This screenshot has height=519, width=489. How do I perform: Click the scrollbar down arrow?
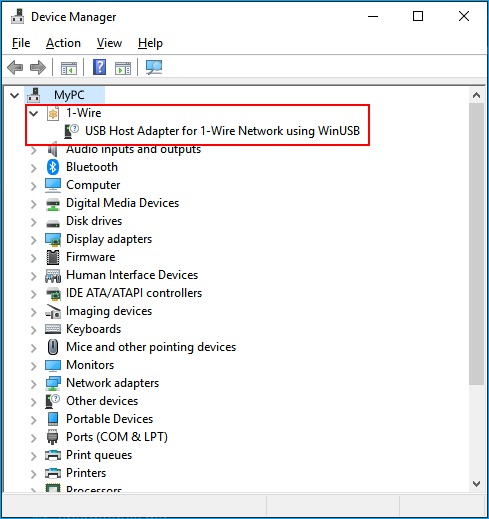pos(476,483)
